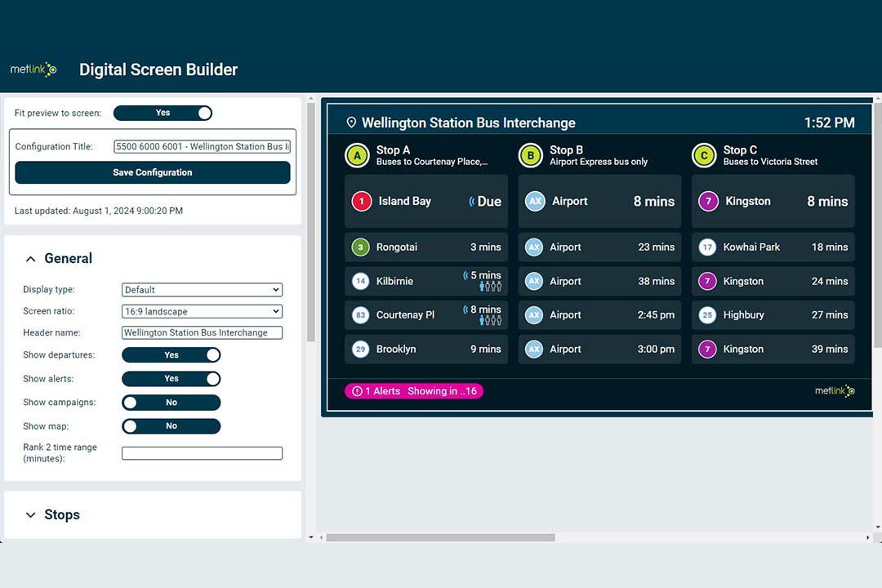Click the Configuration Title field
Screen dimensions: 882x588
[202, 146]
